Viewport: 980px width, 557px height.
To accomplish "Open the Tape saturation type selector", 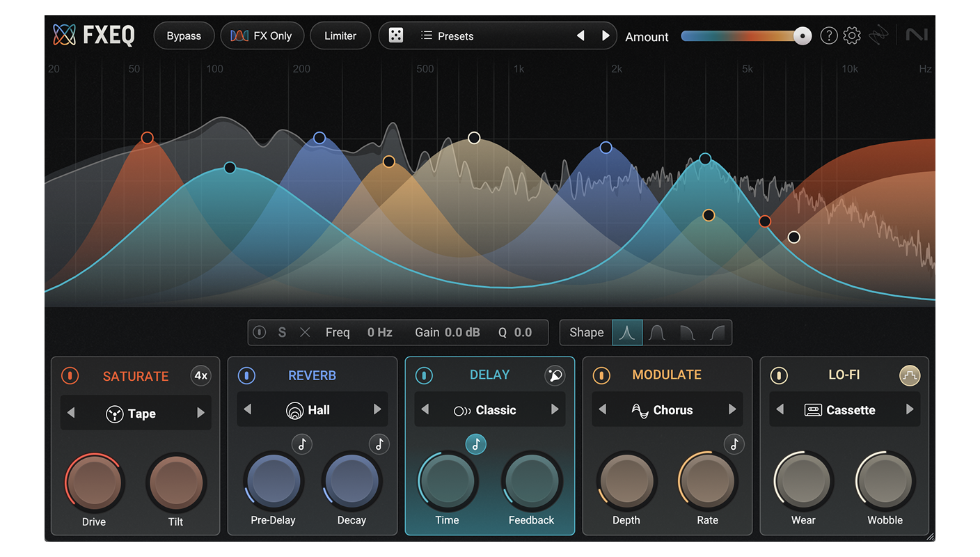I will (x=136, y=414).
